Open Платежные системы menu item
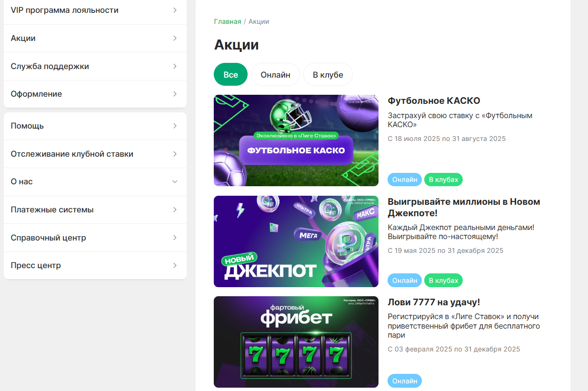The image size is (588, 391). tap(95, 210)
